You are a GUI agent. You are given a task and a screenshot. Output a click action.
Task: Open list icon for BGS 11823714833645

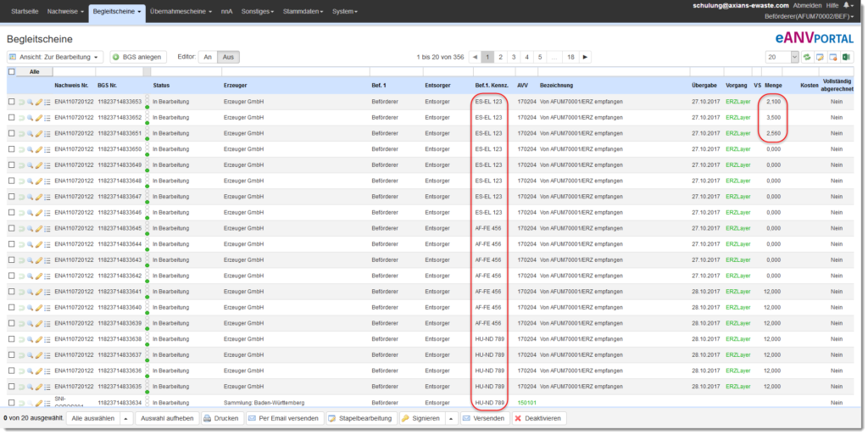click(47, 229)
